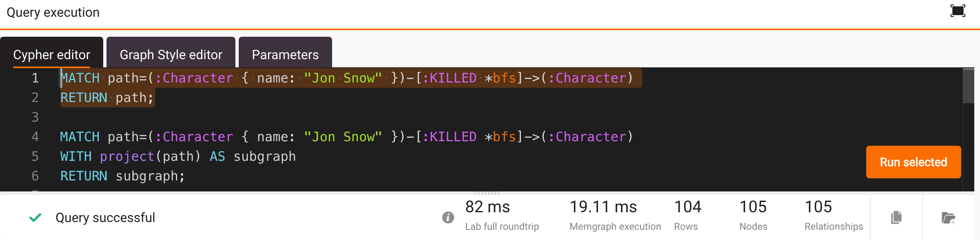This screenshot has width=980, height=240.
Task: Click the green checkmark success icon
Action: (x=35, y=218)
